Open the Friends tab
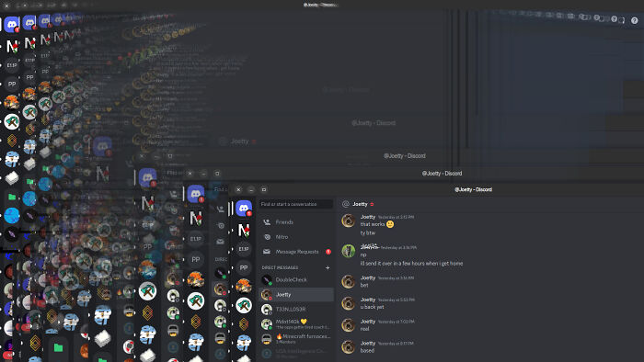 pyautogui.click(x=296, y=221)
